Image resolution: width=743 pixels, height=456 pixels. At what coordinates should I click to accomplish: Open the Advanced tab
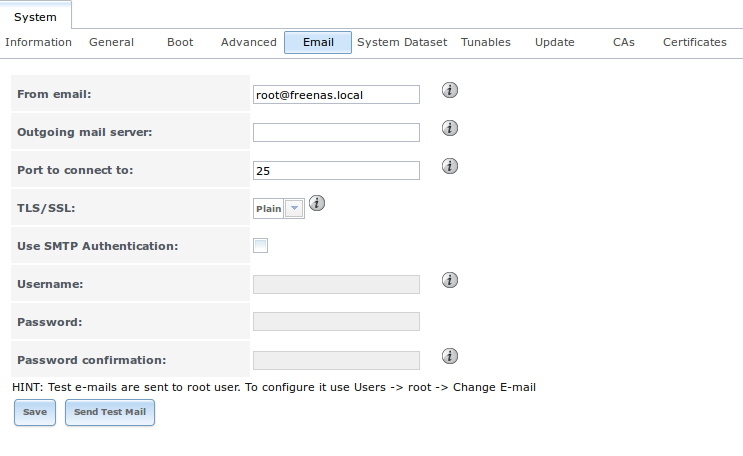click(249, 42)
